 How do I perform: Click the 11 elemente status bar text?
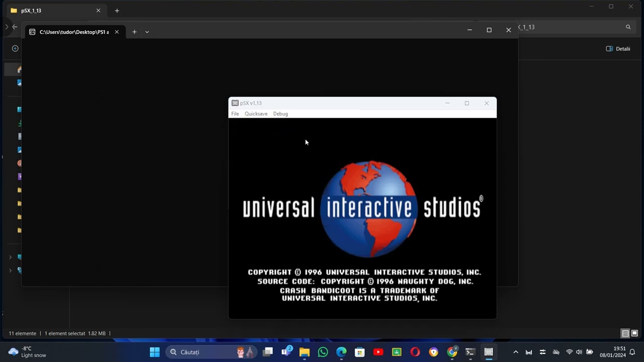(22, 333)
